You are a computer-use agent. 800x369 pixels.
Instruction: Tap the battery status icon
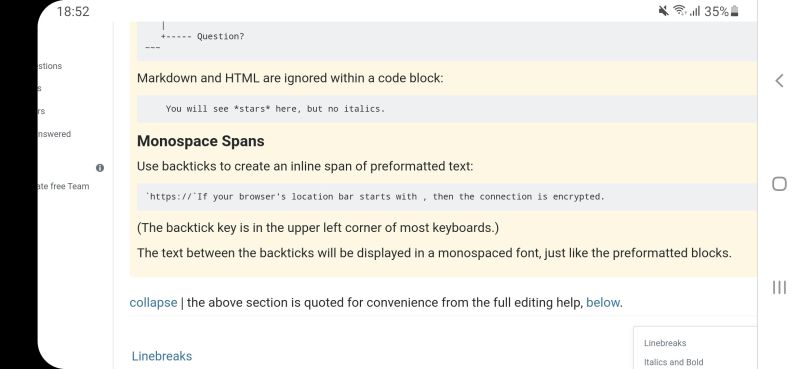(735, 11)
